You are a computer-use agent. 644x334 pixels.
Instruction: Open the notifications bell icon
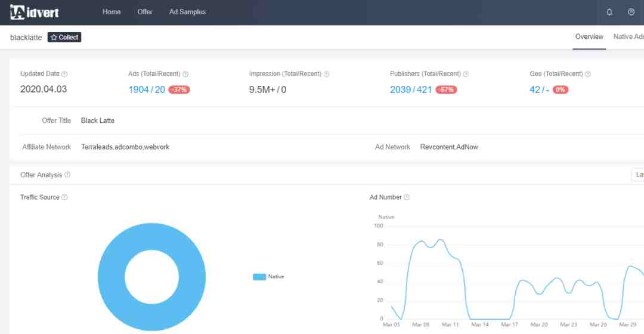click(609, 12)
